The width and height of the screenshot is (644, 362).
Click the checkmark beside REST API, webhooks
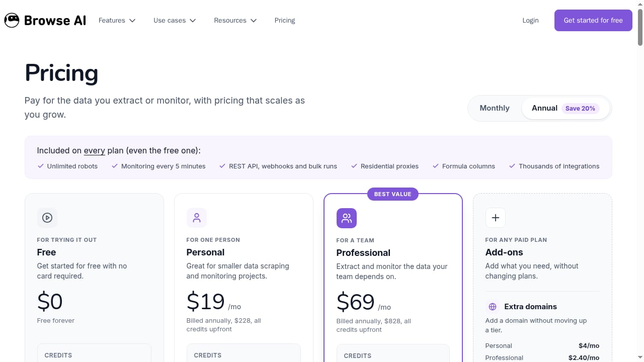[222, 166]
